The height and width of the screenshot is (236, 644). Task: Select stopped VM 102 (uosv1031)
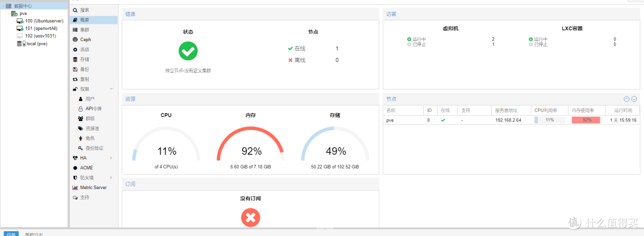[x=41, y=36]
